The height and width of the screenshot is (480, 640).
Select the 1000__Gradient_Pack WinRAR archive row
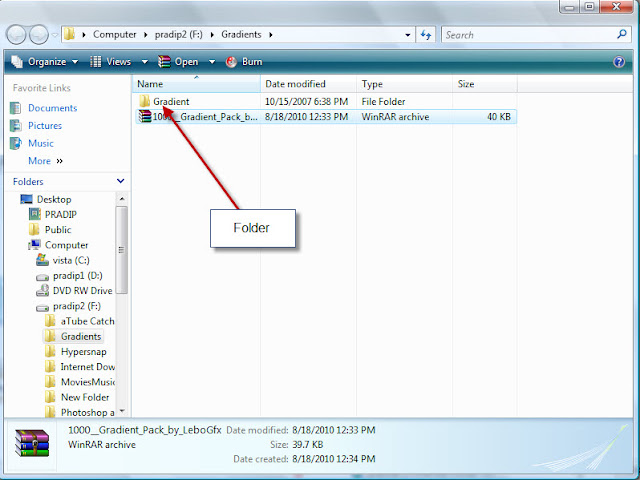[x=326, y=117]
